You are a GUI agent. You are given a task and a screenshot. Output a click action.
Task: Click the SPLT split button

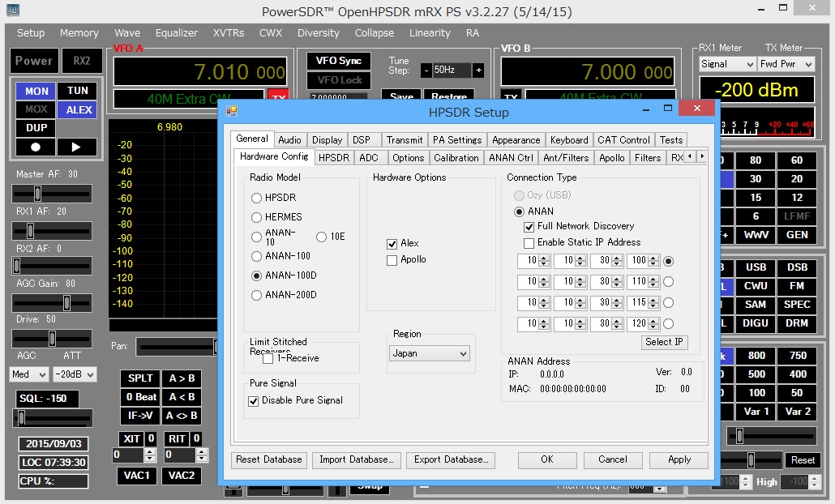pos(140,378)
